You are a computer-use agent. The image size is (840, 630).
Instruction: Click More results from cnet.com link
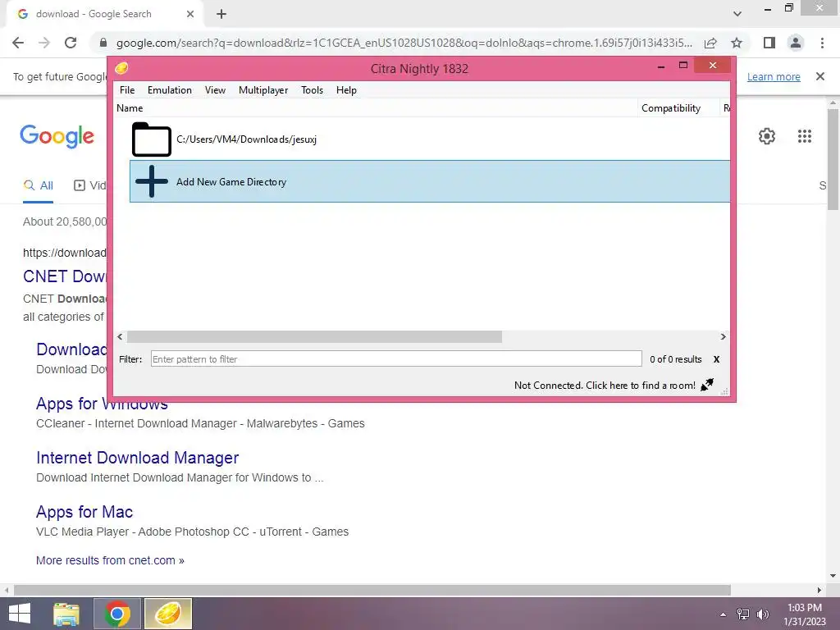(110, 560)
